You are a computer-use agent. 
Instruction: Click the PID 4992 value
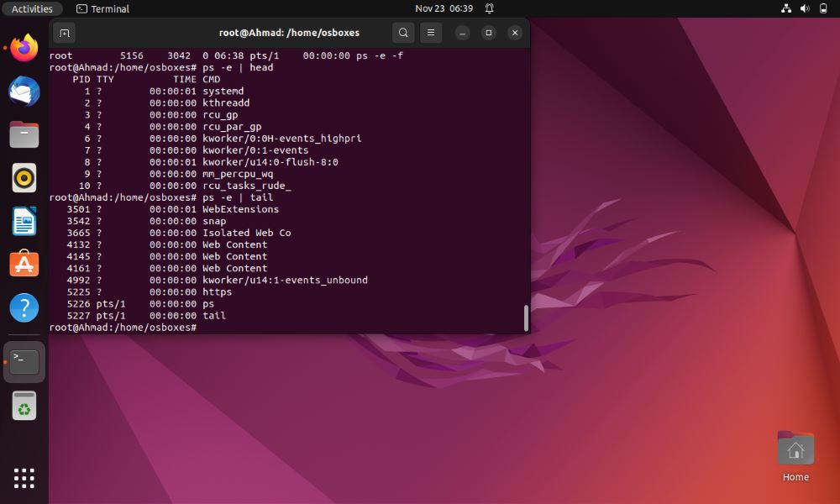(x=79, y=280)
